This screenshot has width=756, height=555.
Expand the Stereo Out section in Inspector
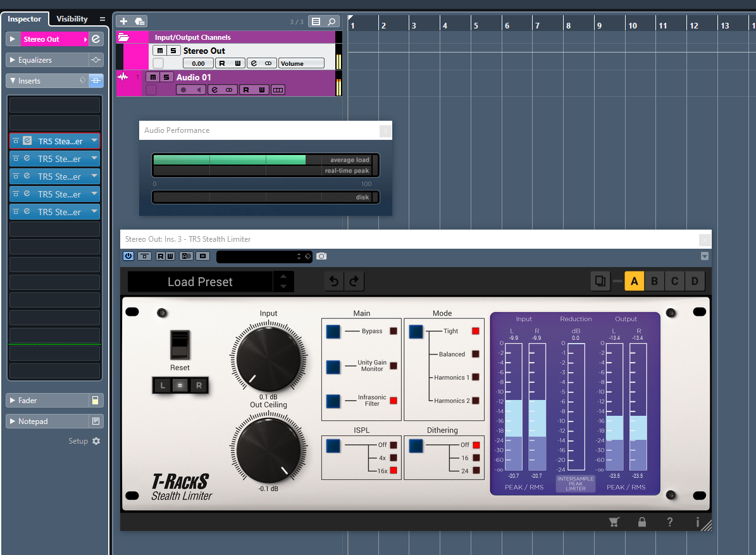[x=13, y=39]
